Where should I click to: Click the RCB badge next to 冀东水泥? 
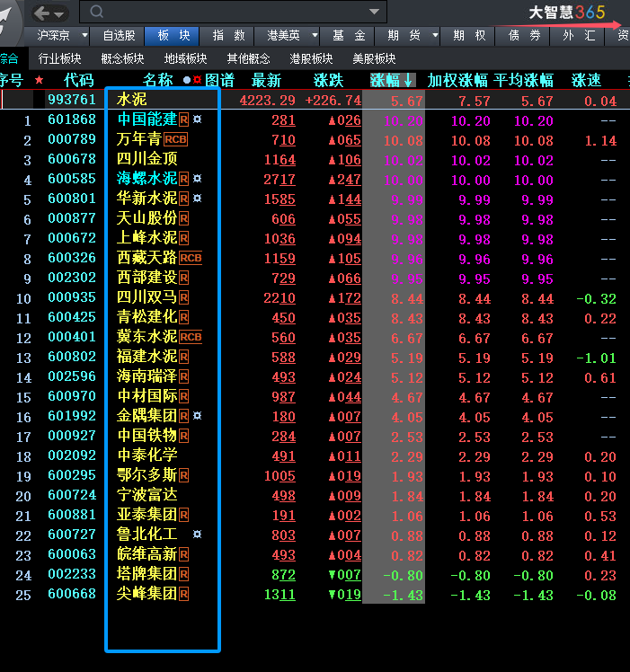[191, 337]
